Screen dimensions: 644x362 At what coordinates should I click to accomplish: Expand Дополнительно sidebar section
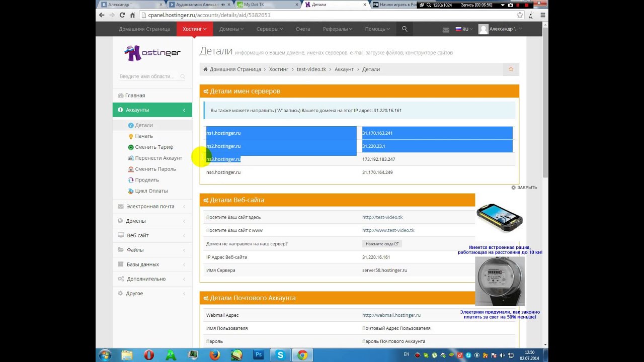pyautogui.click(x=152, y=279)
